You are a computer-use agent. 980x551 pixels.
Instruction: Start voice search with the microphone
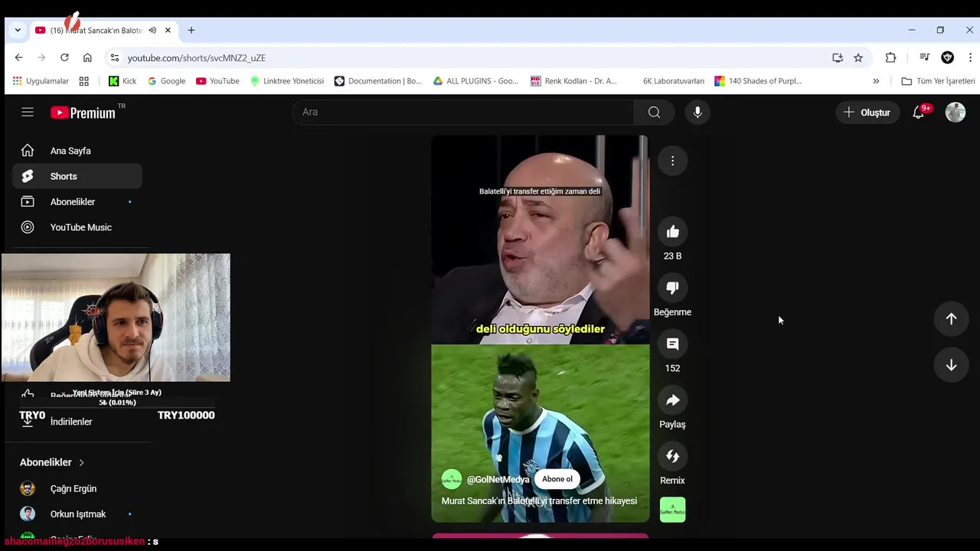[697, 112]
